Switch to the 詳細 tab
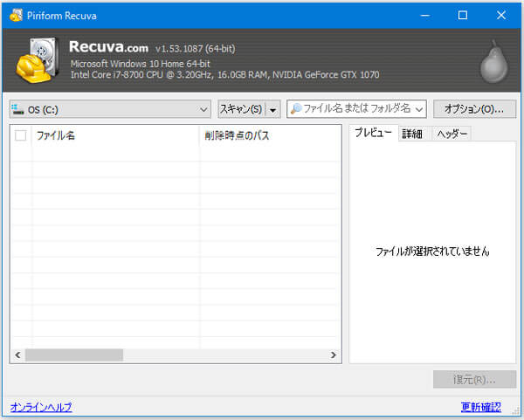Image resolution: width=524 pixels, height=420 pixels. tap(412, 134)
